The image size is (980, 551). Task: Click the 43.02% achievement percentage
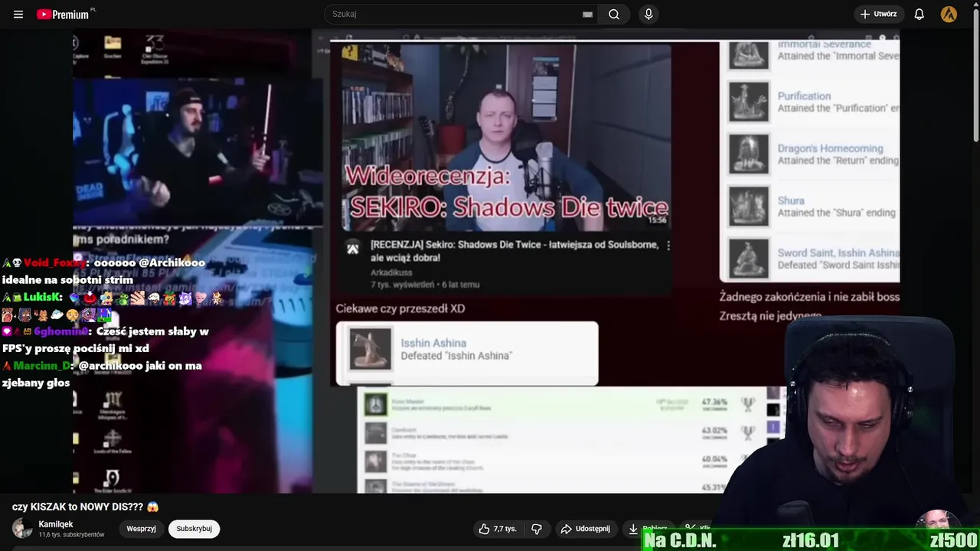click(x=714, y=431)
